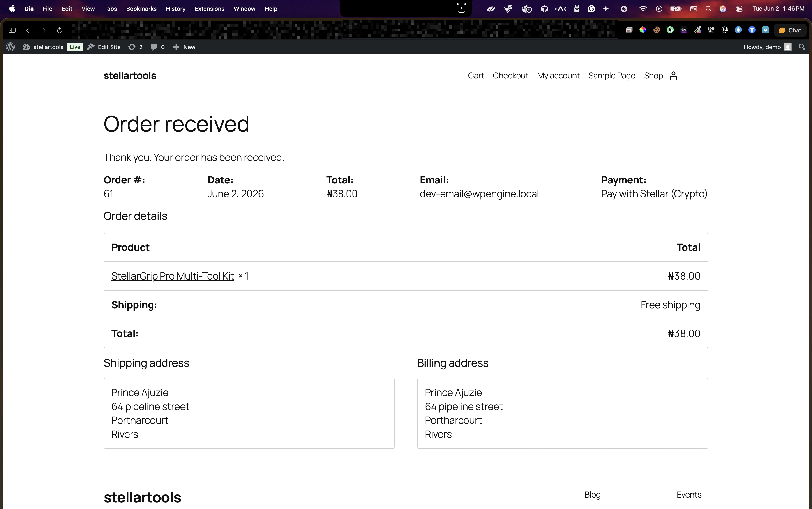
Task: Open the Blog footer link
Action: point(592,495)
